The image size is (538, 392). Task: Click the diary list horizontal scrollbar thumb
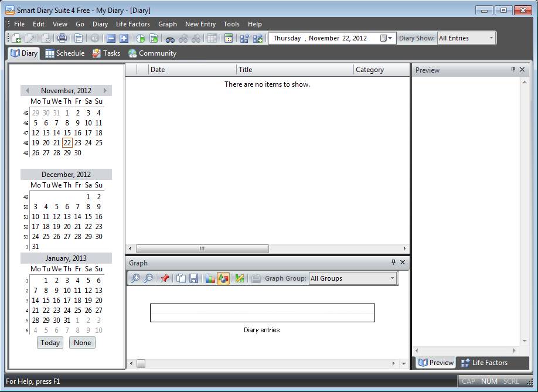click(202, 248)
